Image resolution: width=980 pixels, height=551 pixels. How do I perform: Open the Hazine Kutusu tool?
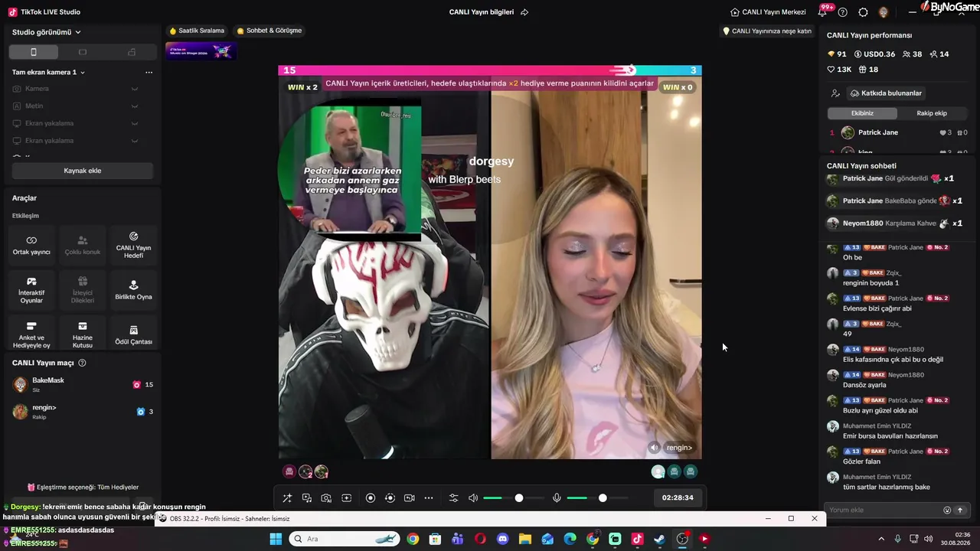coord(83,335)
